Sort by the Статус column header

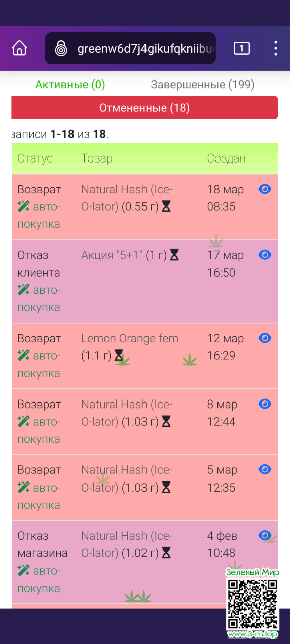coord(35,158)
